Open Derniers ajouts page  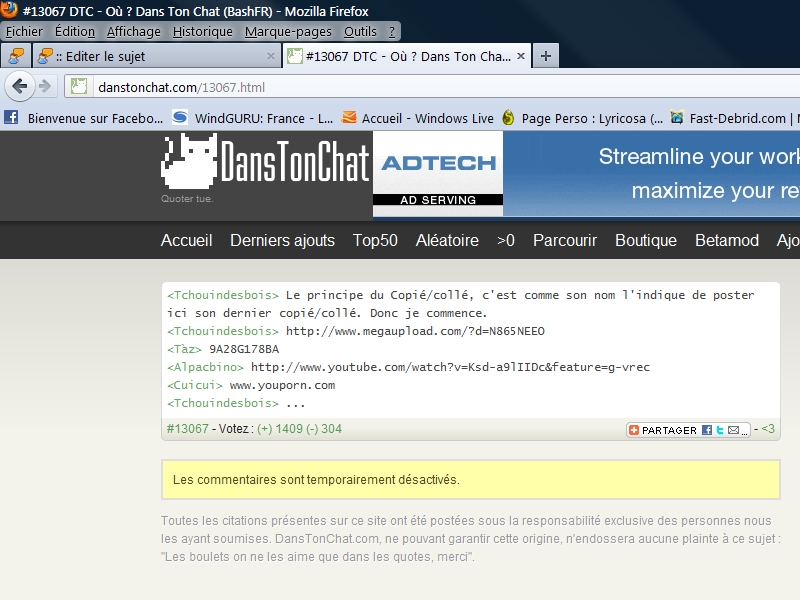coord(282,240)
